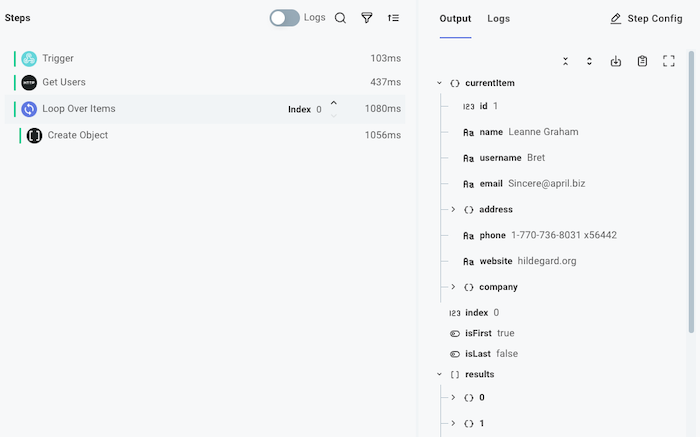Click the text type icon beside name

(x=468, y=133)
